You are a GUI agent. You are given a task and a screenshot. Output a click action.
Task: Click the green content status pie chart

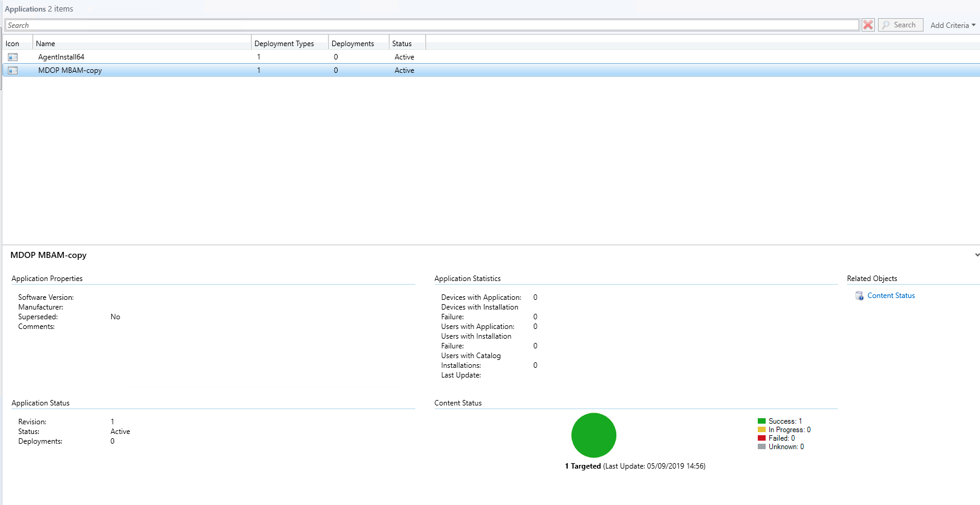(x=593, y=435)
